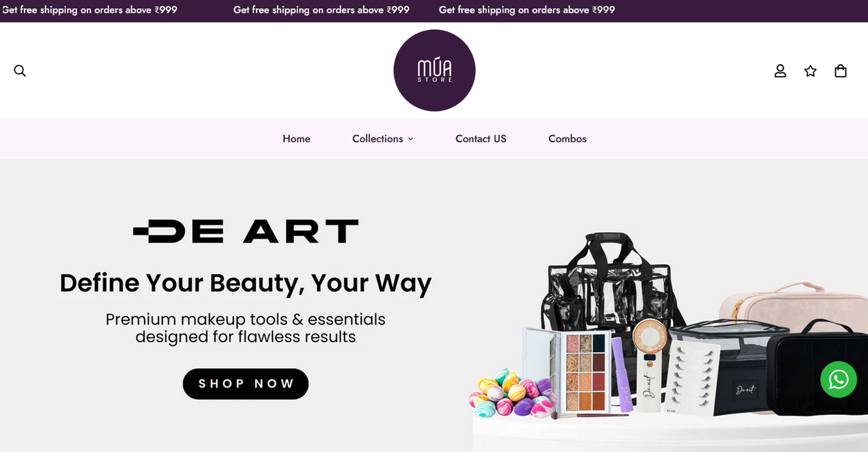This screenshot has height=452, width=868.
Task: Click the colorful beauty sponges image
Action: (x=512, y=393)
